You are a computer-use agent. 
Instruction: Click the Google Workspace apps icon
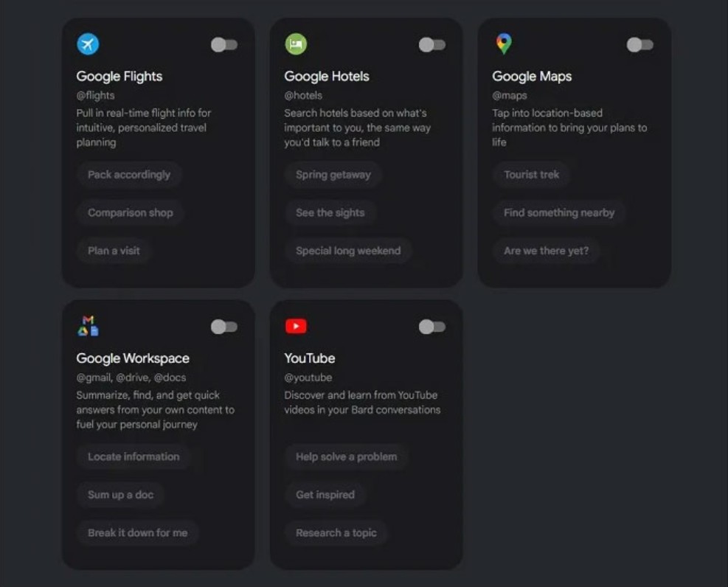88,326
